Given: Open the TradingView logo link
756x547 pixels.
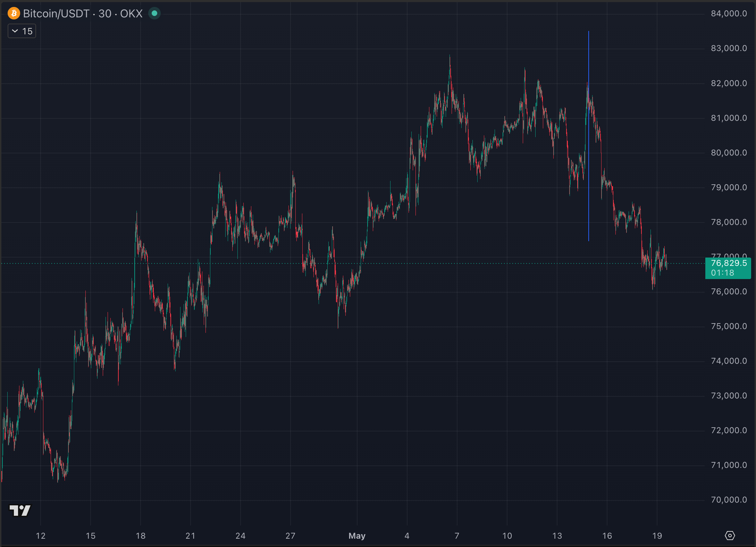Looking at the screenshot, I should point(20,510).
